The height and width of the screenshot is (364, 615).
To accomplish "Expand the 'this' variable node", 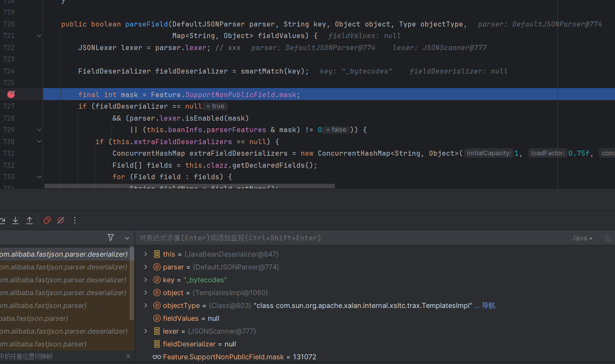I will pyautogui.click(x=146, y=254).
